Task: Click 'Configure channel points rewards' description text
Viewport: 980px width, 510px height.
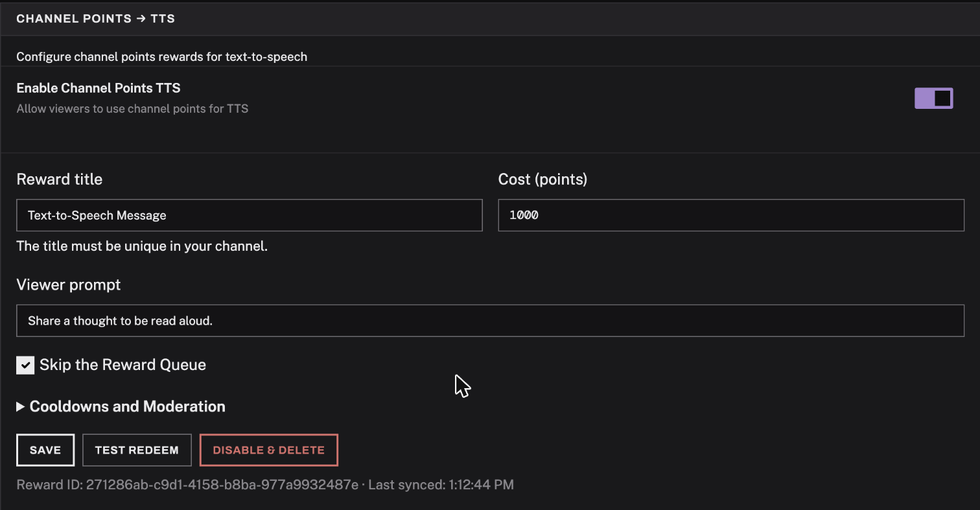Action: pyautogui.click(x=162, y=57)
